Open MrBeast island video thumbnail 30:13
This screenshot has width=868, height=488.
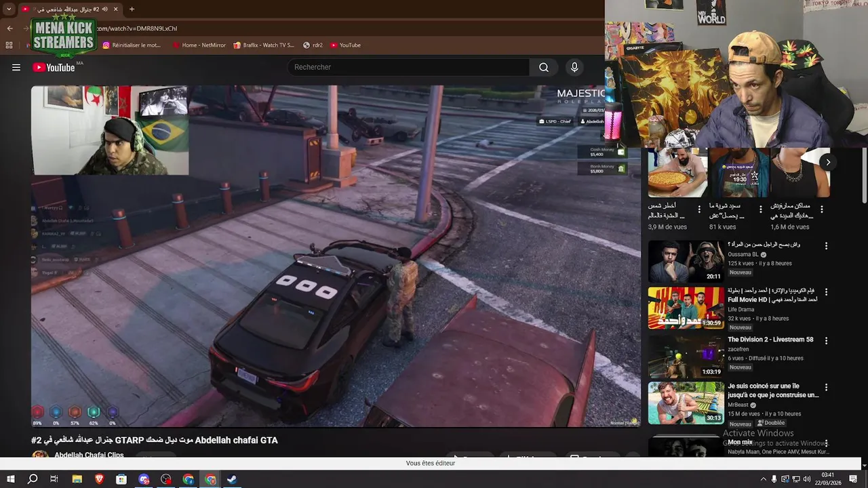[686, 403]
